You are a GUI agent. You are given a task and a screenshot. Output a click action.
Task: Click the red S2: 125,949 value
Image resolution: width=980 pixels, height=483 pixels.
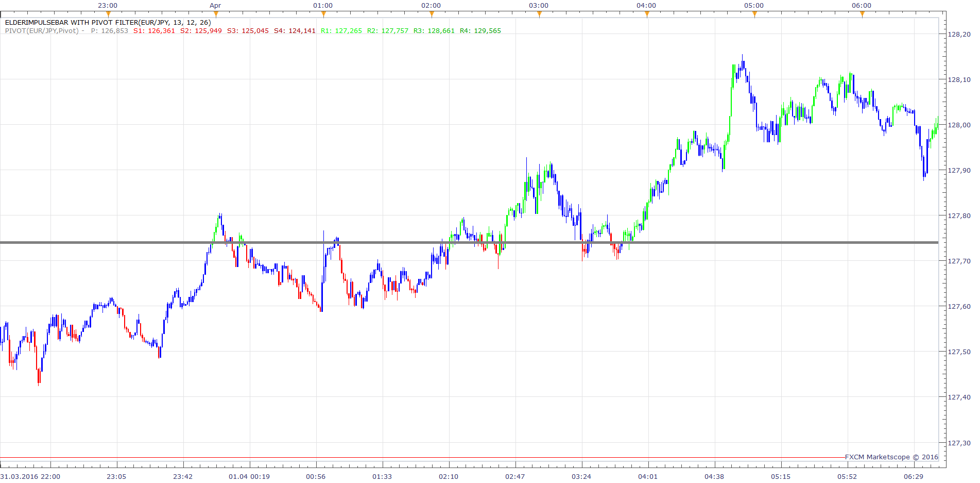201,31
